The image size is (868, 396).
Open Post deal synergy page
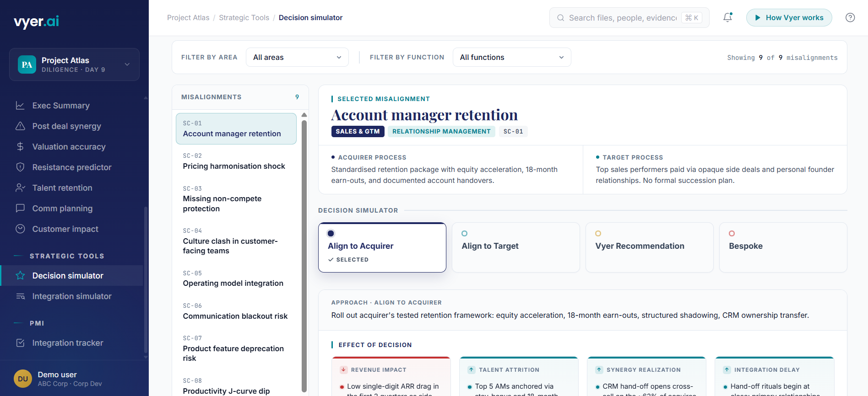tap(72, 126)
